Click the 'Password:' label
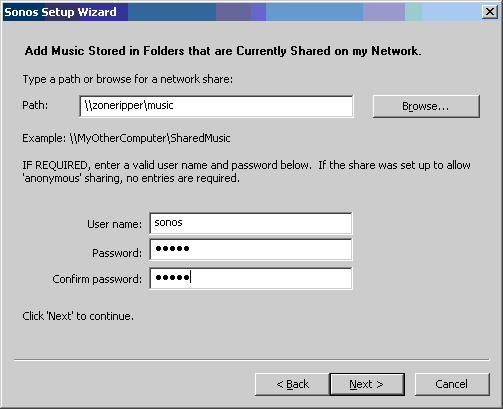 [x=117, y=253]
